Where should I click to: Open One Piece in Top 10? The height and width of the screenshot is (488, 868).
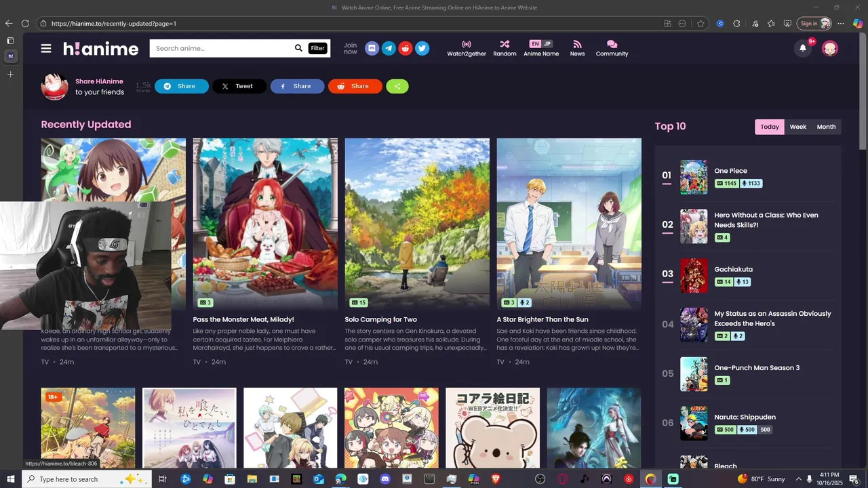click(x=730, y=171)
